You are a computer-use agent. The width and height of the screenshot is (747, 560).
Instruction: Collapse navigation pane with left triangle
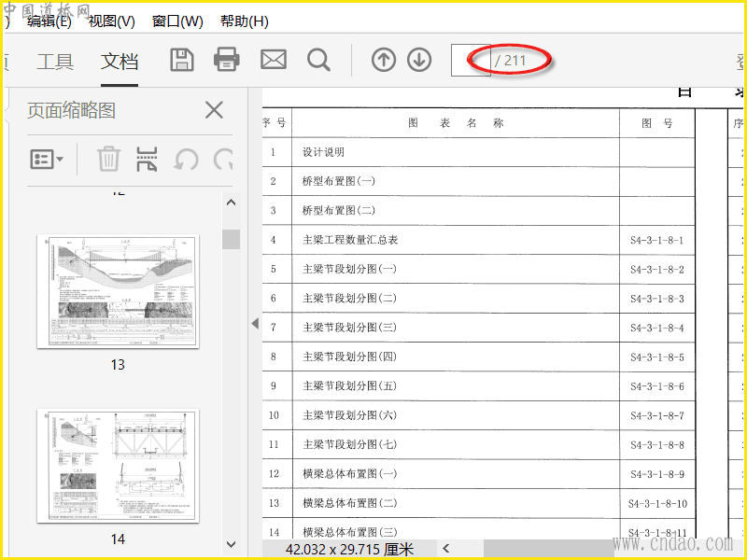coord(255,323)
